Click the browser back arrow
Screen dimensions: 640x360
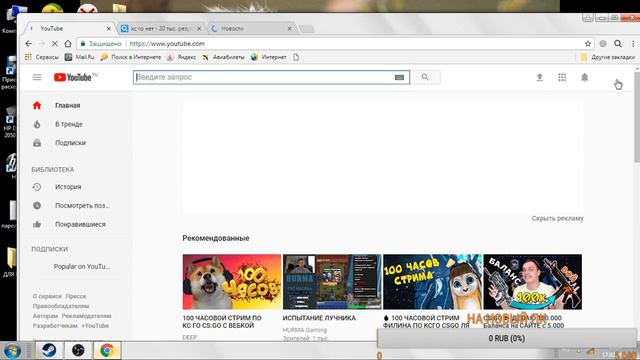(28, 44)
